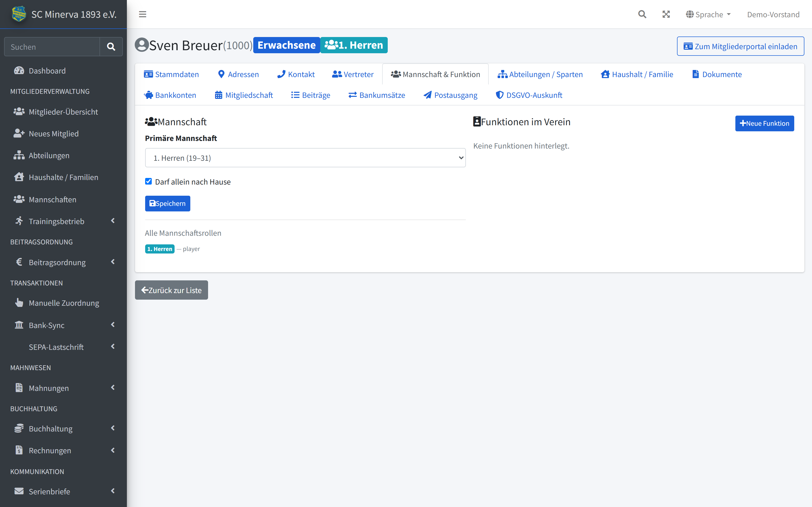The height and width of the screenshot is (507, 812).
Task: Click the Neues Mitglied user-plus icon
Action: (x=19, y=133)
